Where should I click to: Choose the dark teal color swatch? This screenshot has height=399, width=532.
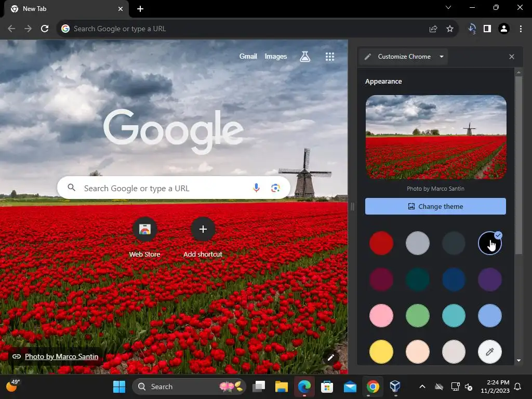click(417, 280)
